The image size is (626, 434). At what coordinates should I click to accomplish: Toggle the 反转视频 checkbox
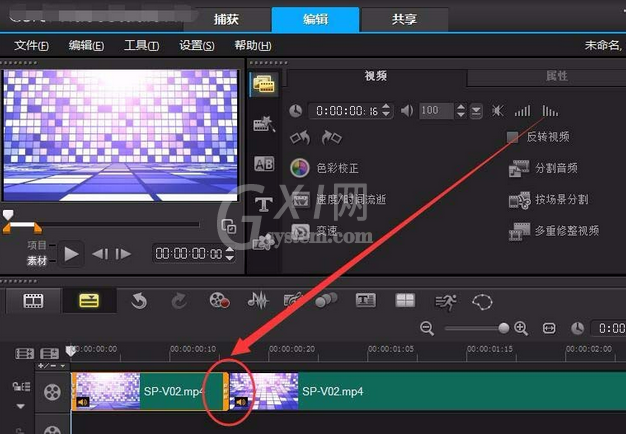click(512, 137)
